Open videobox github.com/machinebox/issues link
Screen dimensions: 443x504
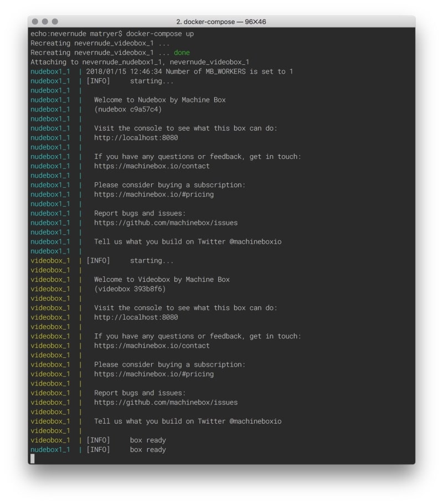(166, 403)
